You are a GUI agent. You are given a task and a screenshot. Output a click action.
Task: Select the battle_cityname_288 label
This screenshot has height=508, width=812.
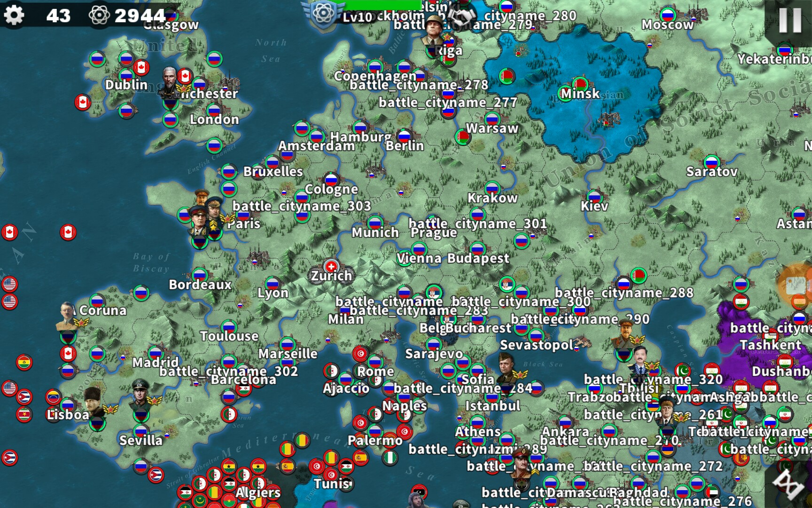624,293
